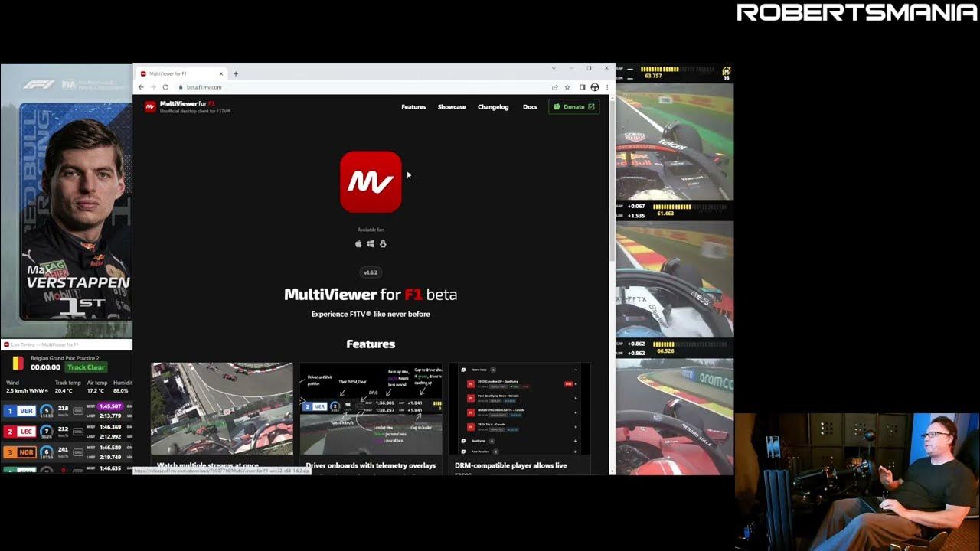Viewport: 980px width, 551px height.
Task: Open the 'Watch multiple streams at once' thumbnail
Action: (x=222, y=409)
